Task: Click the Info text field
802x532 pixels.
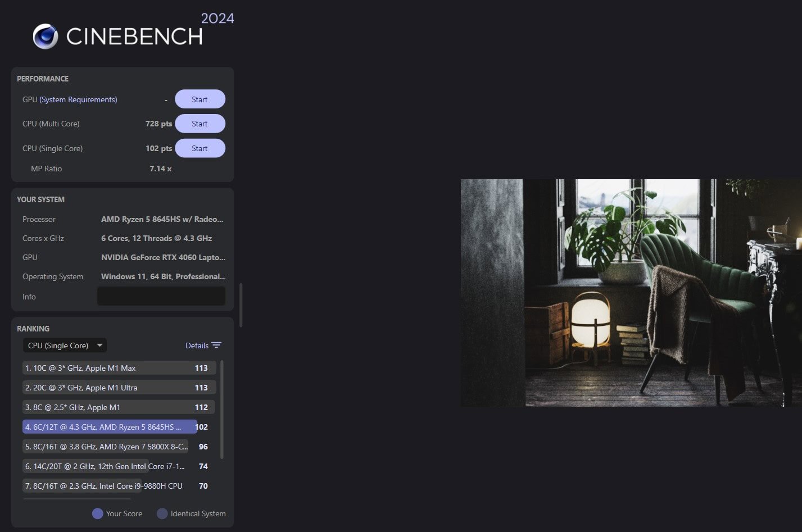Action: click(161, 296)
